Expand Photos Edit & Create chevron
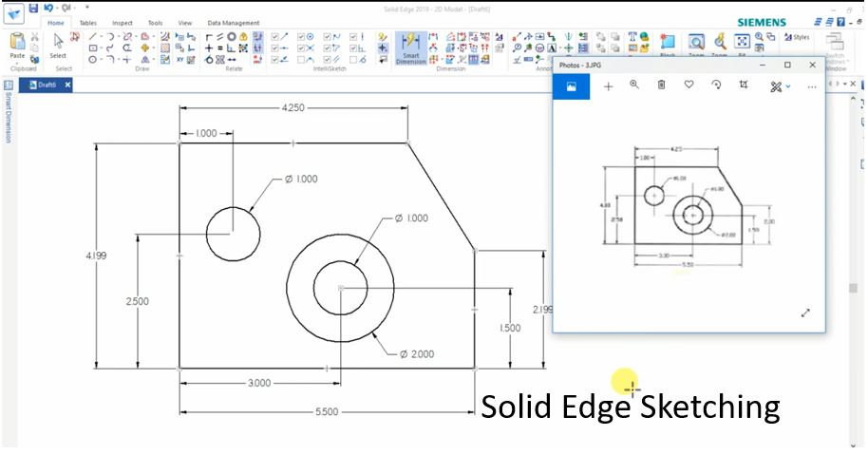 (788, 86)
